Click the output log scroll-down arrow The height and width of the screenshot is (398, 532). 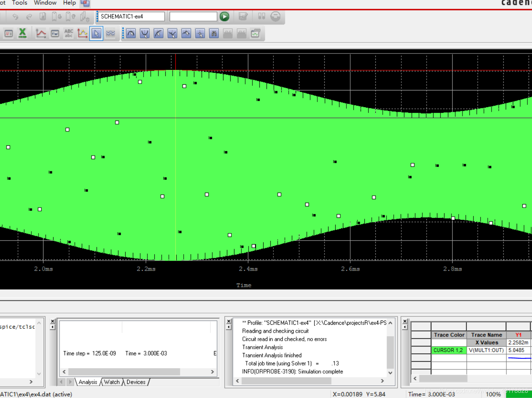[x=390, y=373]
